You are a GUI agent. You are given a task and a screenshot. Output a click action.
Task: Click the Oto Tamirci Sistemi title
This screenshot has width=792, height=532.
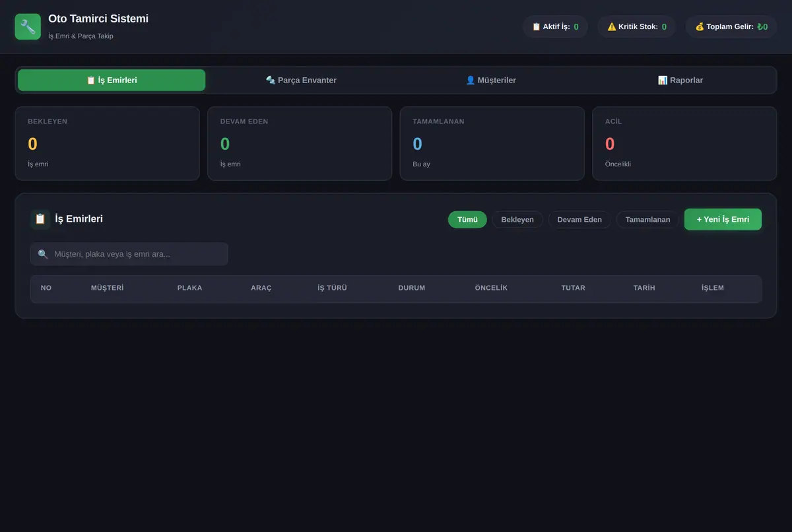coord(98,18)
